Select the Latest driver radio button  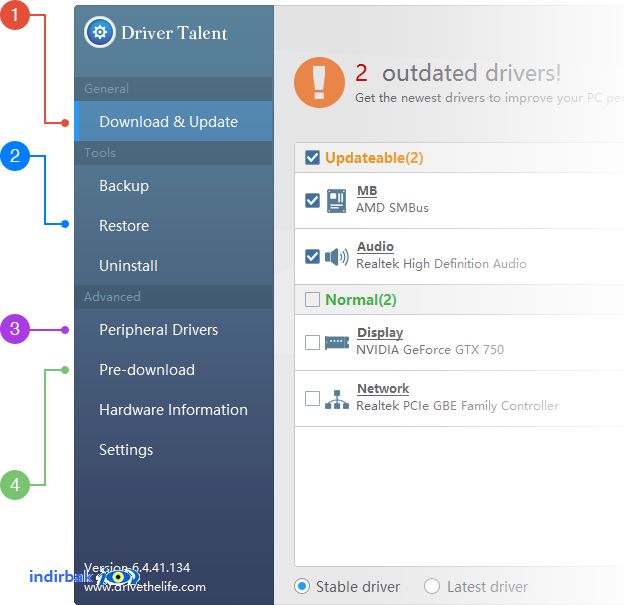point(432,586)
